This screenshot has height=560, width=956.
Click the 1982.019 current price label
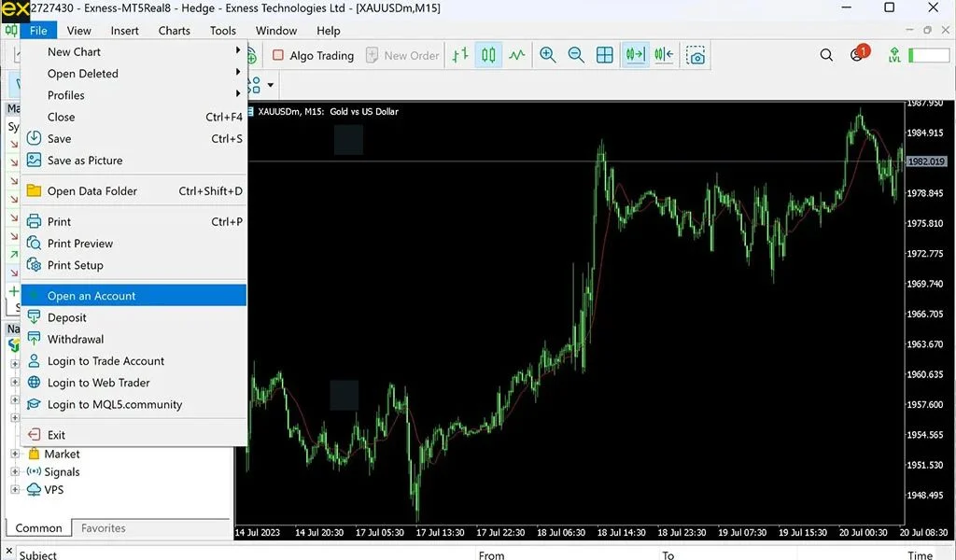[926, 161]
